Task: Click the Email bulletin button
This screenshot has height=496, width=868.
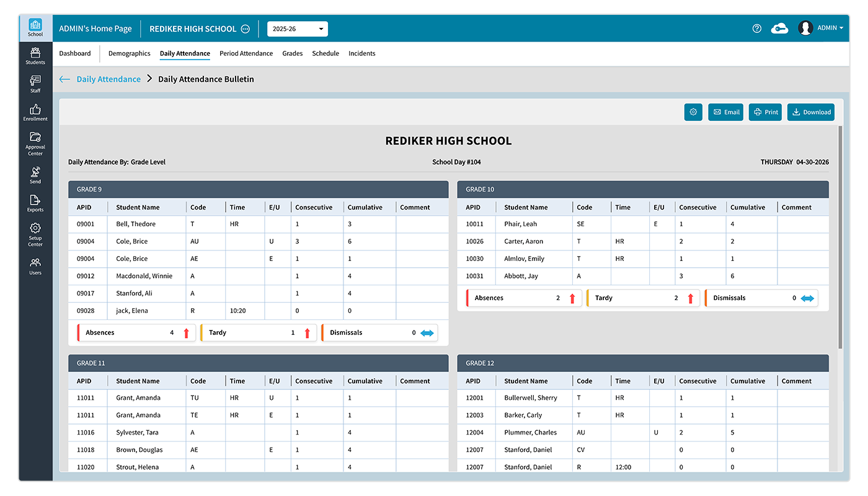Action: coord(725,112)
